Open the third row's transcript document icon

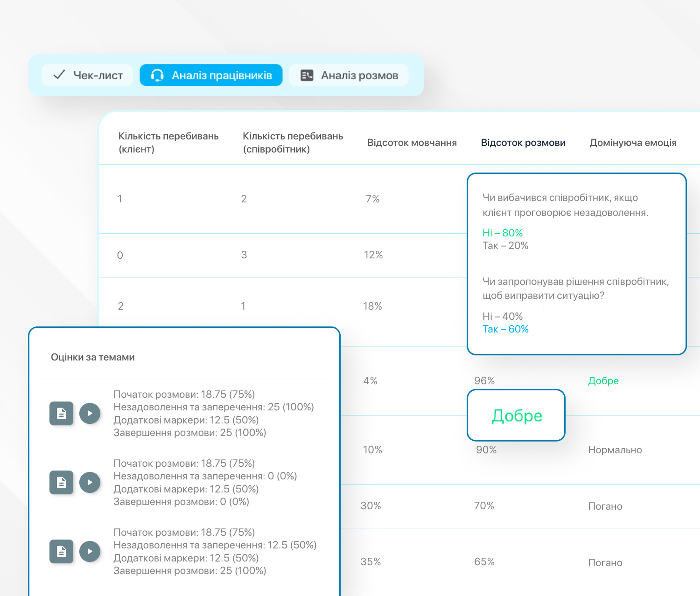(61, 551)
